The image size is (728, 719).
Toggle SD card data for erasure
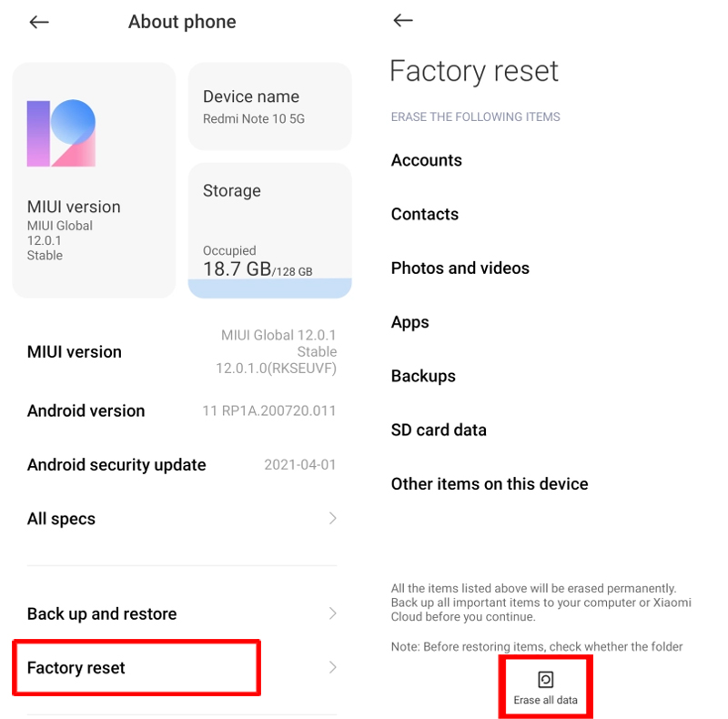tap(439, 430)
